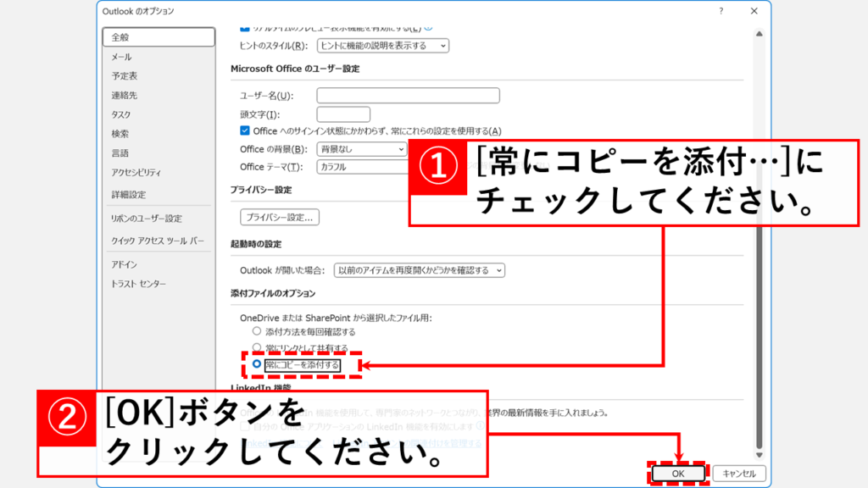Expand the ヒントのスタイル dropdown
The image size is (868, 488).
coord(382,46)
